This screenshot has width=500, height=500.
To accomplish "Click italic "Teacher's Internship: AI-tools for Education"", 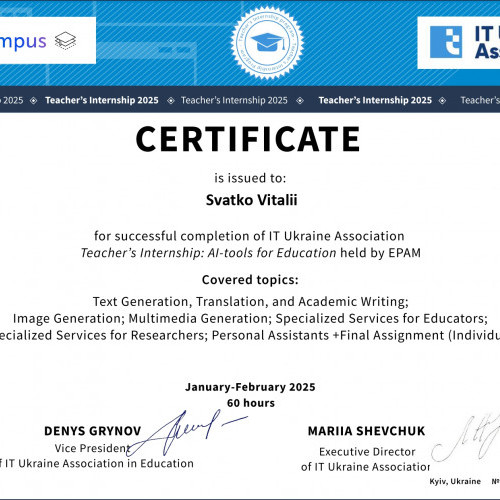I will [208, 253].
